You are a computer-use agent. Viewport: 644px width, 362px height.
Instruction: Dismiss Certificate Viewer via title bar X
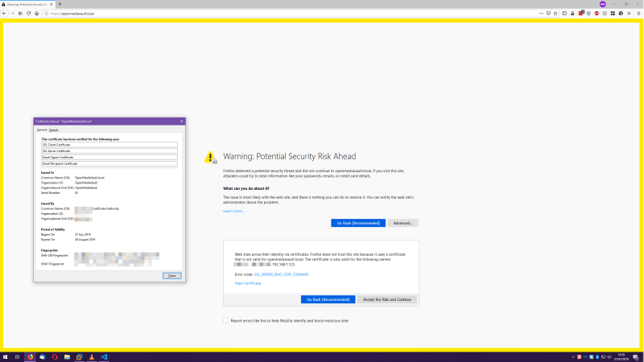182,121
